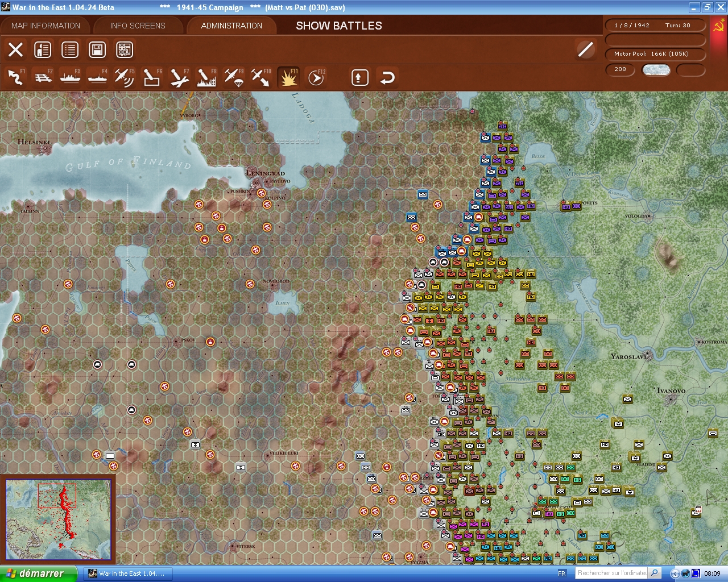Click the diagonal slash round button

[x=585, y=49]
